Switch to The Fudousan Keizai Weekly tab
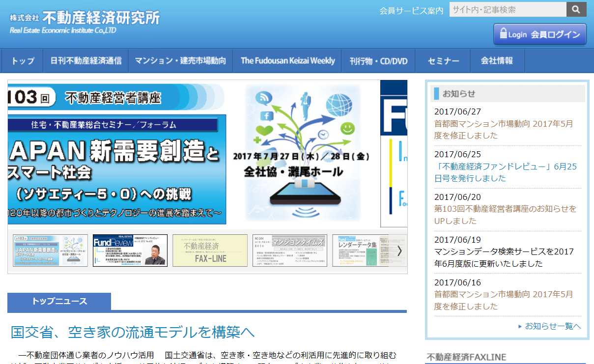Image resolution: width=594 pixels, height=364 pixels. [287, 60]
